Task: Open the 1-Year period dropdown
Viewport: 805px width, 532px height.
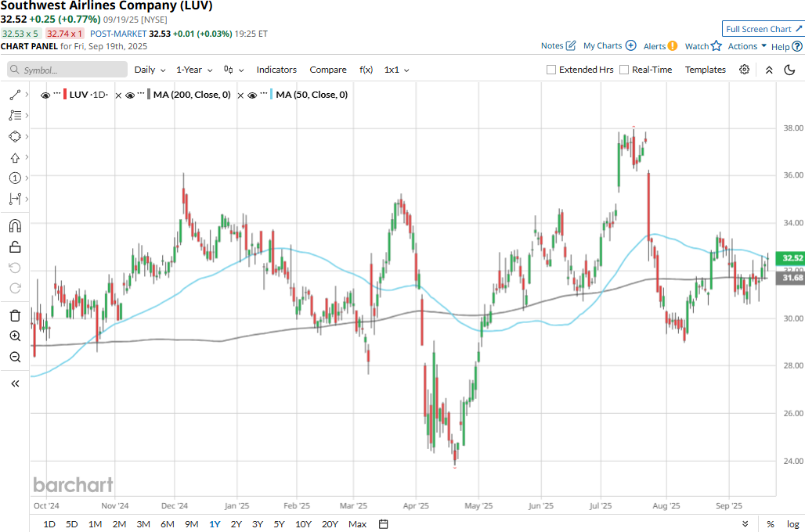Action: (x=194, y=70)
